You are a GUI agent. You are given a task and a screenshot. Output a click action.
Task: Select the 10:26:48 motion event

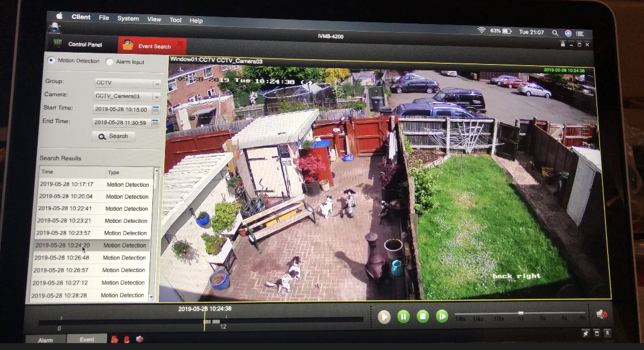90,258
